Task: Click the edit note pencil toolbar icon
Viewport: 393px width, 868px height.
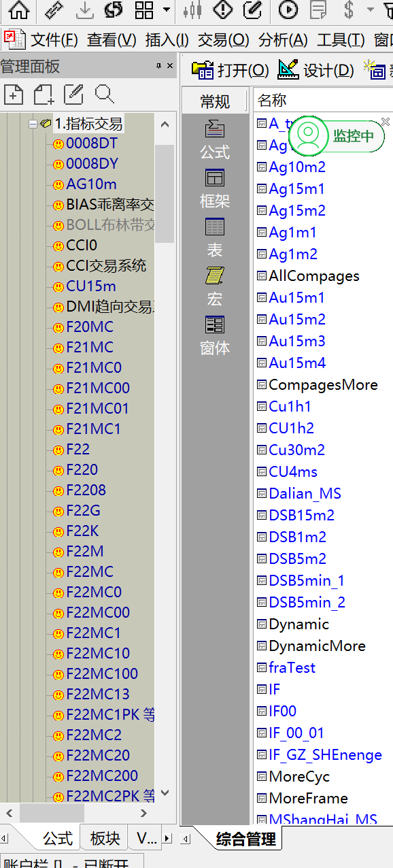Action: (252, 10)
